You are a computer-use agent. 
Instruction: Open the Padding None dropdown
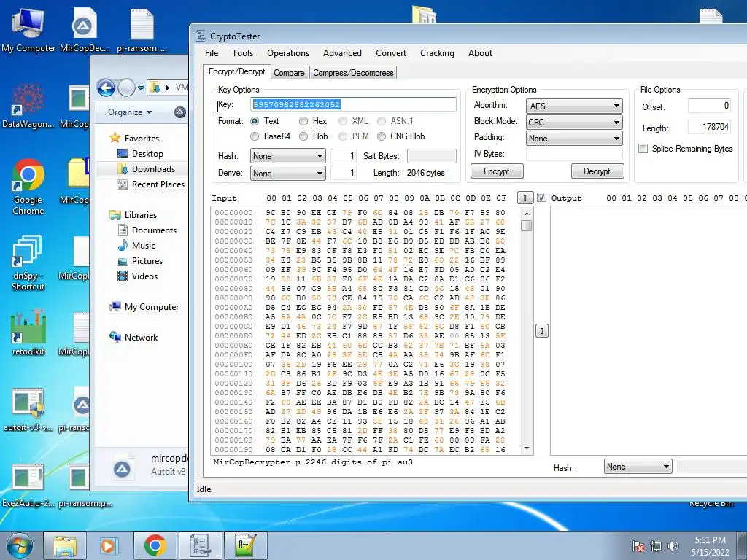click(x=574, y=138)
